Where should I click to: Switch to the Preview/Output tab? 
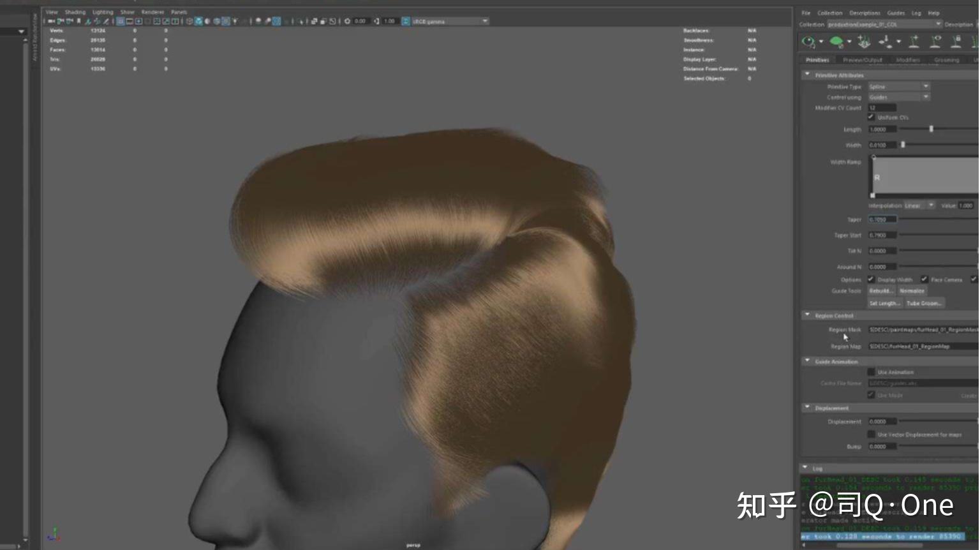tap(862, 60)
